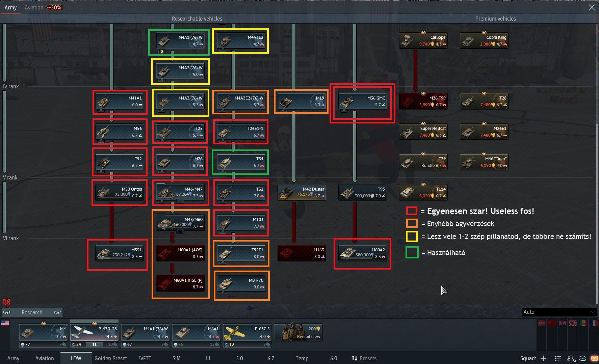Click the swap arrows under P-47D-28 slot
The height and width of the screenshot is (364, 599).
pyautogui.click(x=95, y=344)
